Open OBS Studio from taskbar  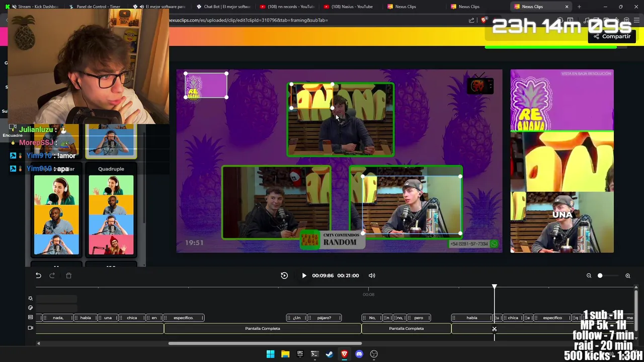(x=374, y=354)
